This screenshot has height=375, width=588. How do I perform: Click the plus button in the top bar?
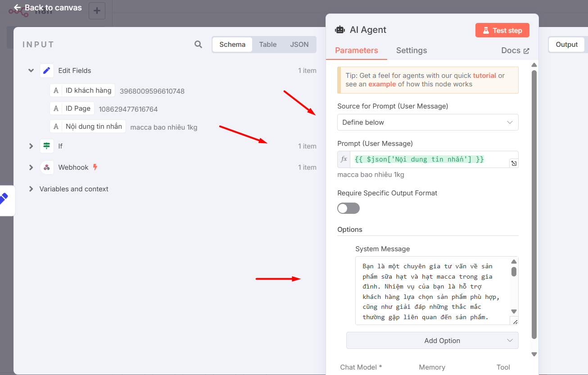tap(97, 11)
